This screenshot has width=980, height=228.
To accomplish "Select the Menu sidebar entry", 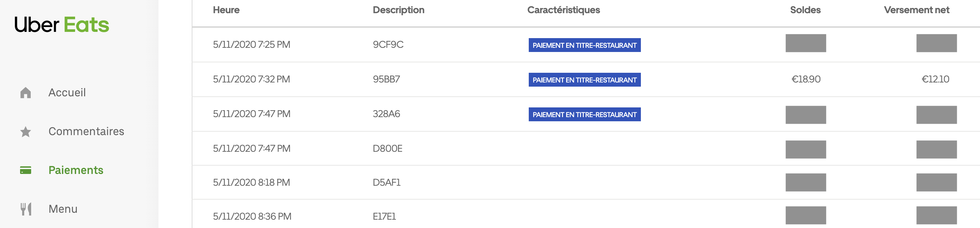I will [x=63, y=209].
